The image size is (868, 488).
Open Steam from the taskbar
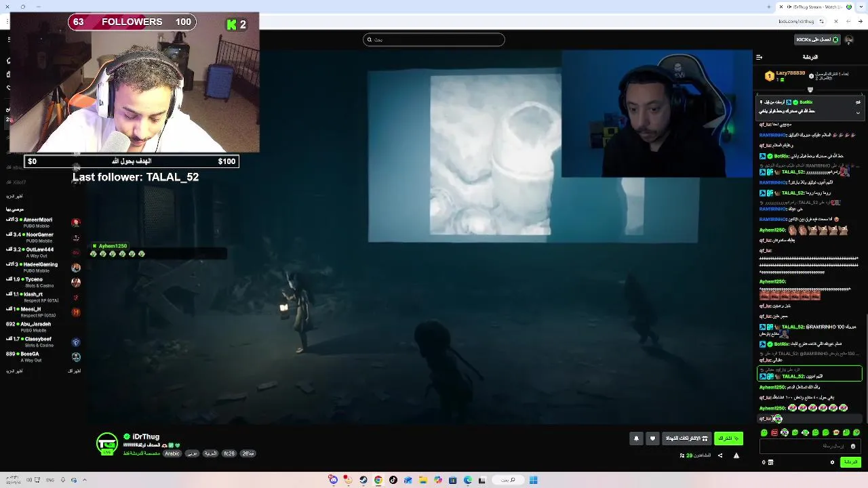click(363, 481)
